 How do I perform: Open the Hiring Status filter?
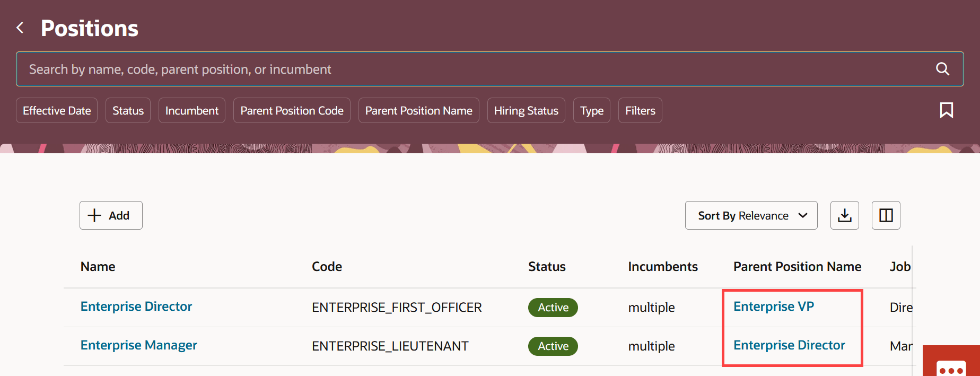coord(526,110)
